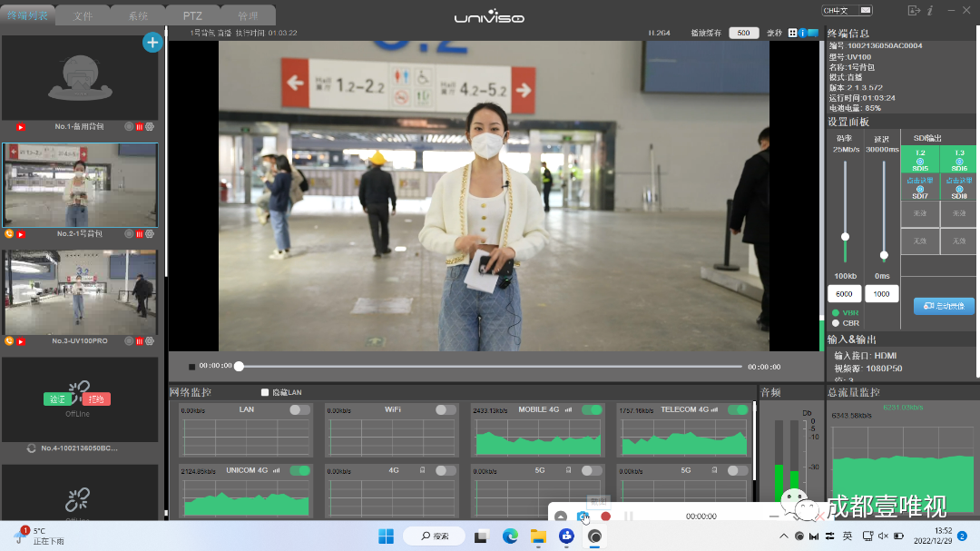Open the about info icon in title bar

click(x=931, y=11)
